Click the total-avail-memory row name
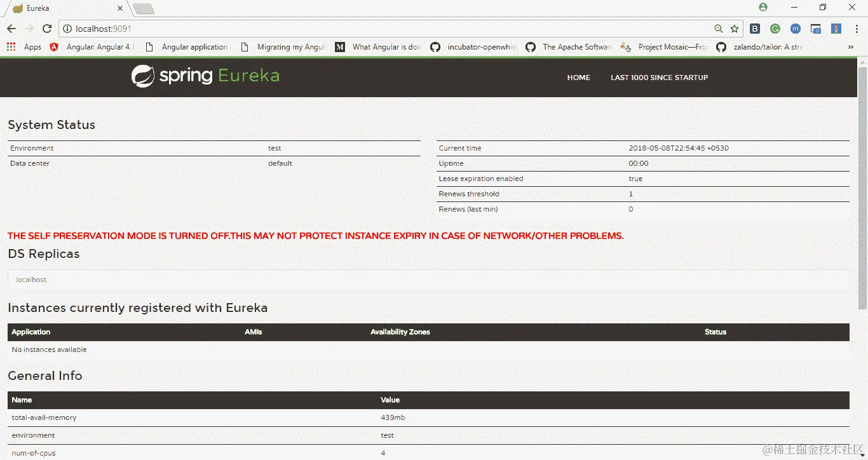The image size is (868, 460). click(x=44, y=417)
